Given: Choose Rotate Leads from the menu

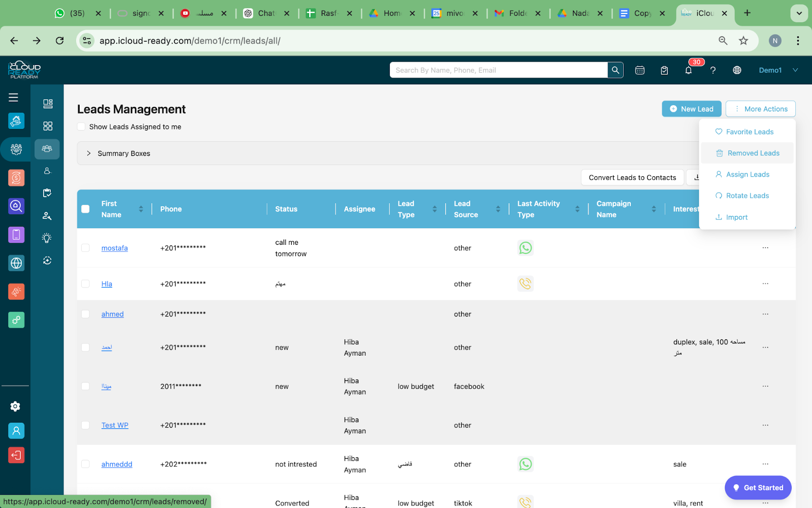Looking at the screenshot, I should tap(747, 196).
